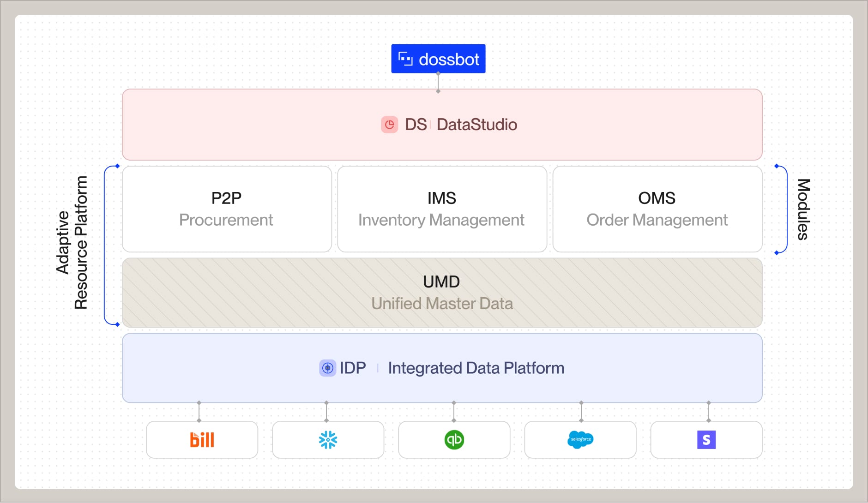The height and width of the screenshot is (503, 868).
Task: Select the DS DataStudio pie-chart icon
Action: [389, 125]
